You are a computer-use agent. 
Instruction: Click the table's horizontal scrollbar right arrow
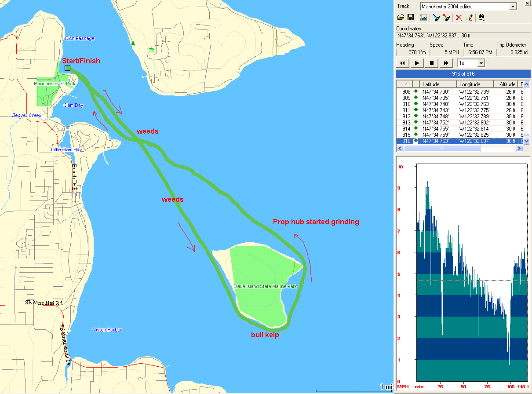519,149
